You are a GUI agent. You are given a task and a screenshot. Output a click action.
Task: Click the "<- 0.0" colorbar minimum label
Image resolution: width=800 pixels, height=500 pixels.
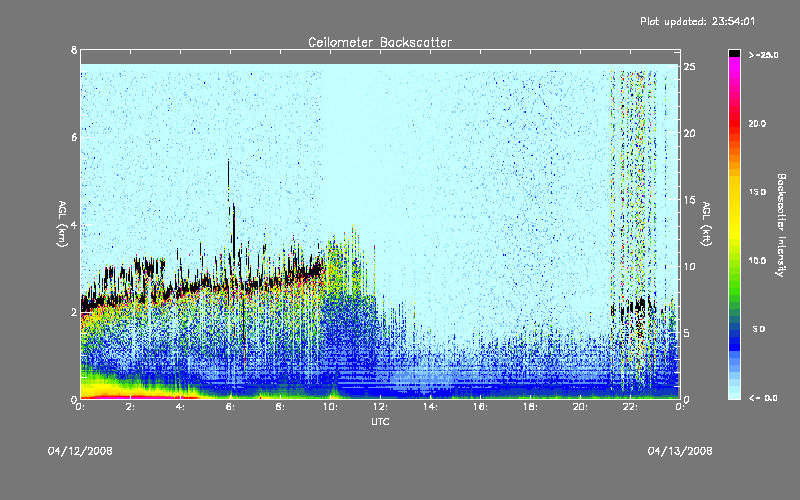pyautogui.click(x=763, y=398)
